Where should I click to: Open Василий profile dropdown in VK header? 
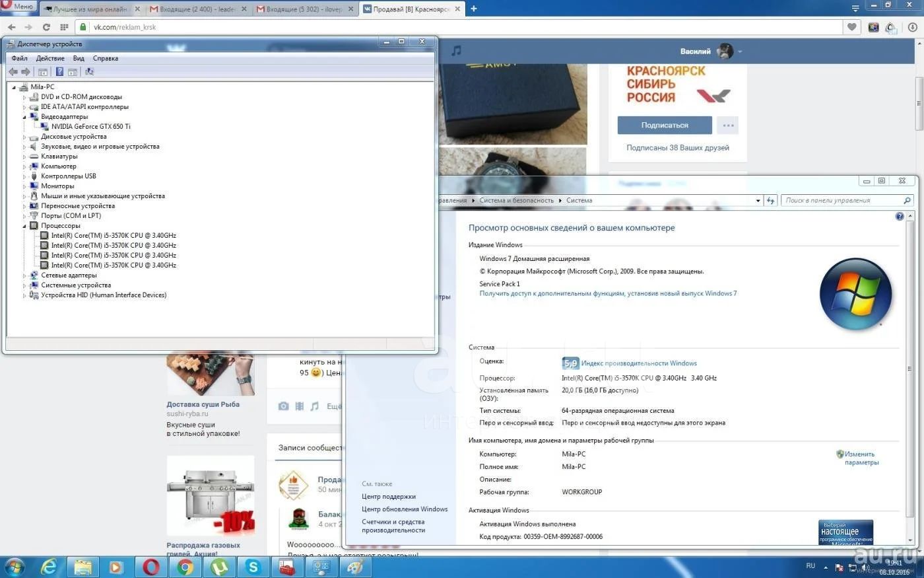711,51
